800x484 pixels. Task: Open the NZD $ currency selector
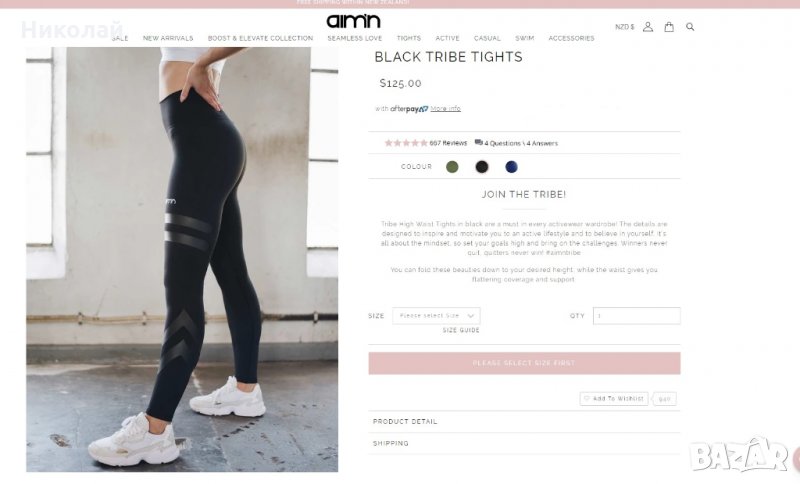pyautogui.click(x=624, y=27)
